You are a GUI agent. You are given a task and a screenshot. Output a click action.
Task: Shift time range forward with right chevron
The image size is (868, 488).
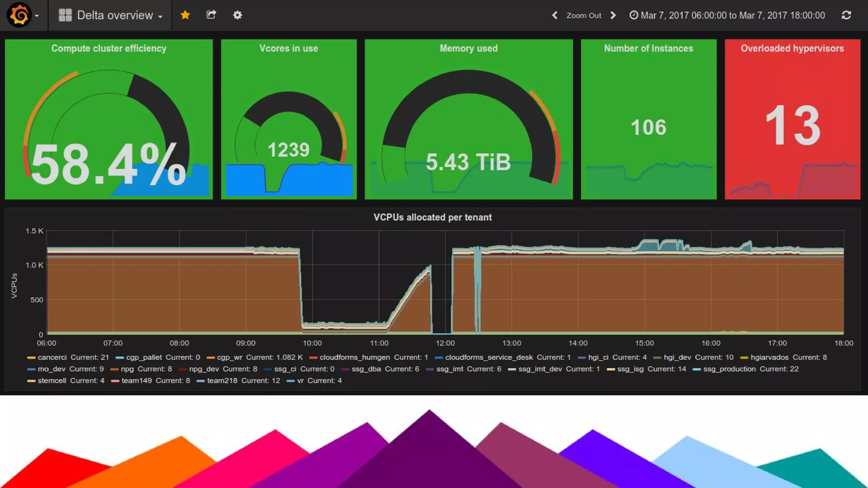coord(613,15)
